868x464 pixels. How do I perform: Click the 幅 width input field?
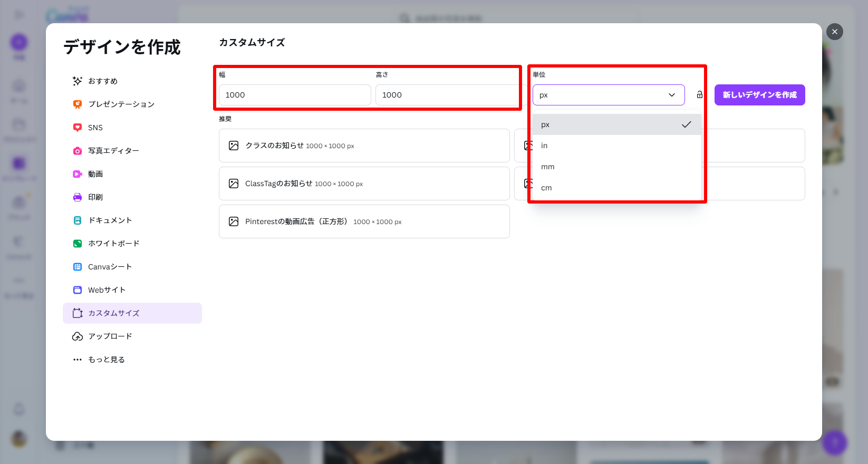(294, 95)
